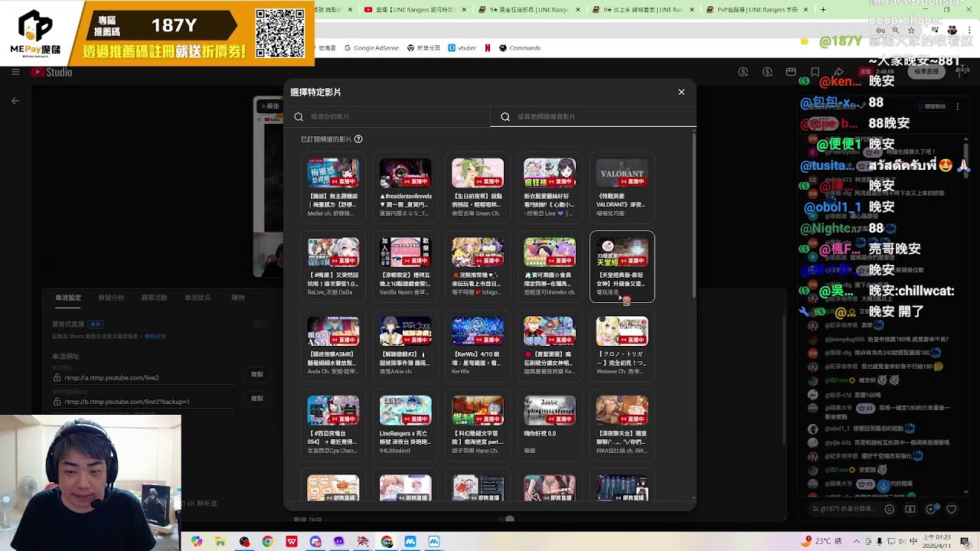Open the YouTube Studio hamburger menu
This screenshot has height=551, width=980.
pyautogui.click(x=15, y=72)
